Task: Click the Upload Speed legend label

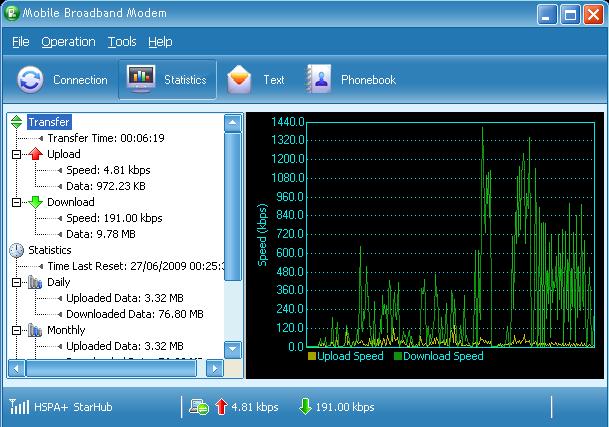Action: pos(350,356)
